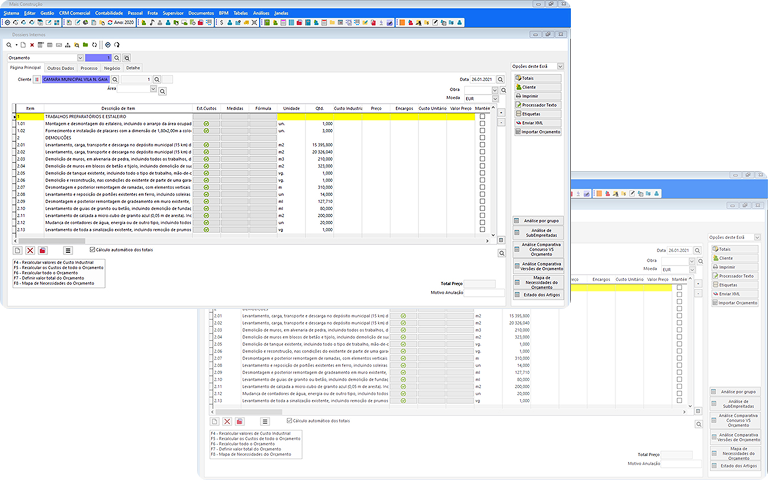Click the Análise por grupo button
This screenshot has width=768, height=480.
point(541,220)
